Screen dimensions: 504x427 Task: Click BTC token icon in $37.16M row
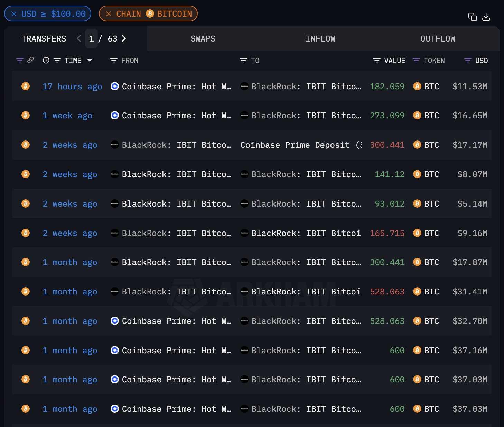pos(417,351)
